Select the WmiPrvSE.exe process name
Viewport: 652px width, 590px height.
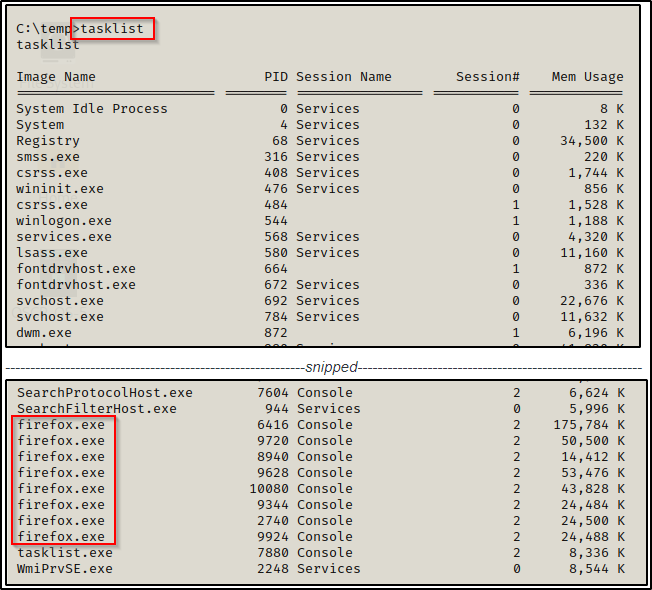[64, 569]
